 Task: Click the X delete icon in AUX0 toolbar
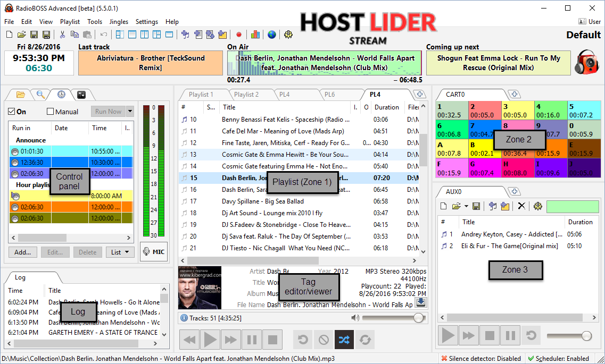point(521,206)
